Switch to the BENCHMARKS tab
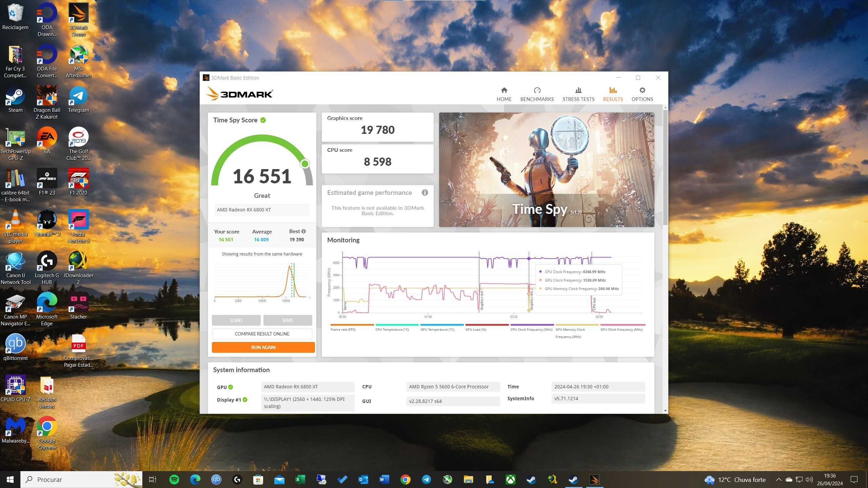This screenshot has height=488, width=868. tap(537, 94)
